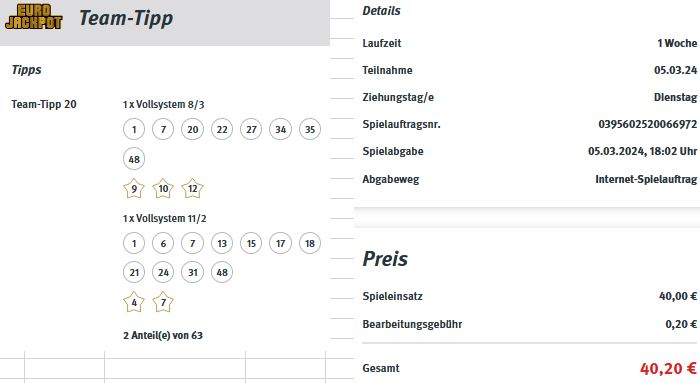Click the Team-Tipp 20 label
700x383 pixels.
click(x=44, y=104)
